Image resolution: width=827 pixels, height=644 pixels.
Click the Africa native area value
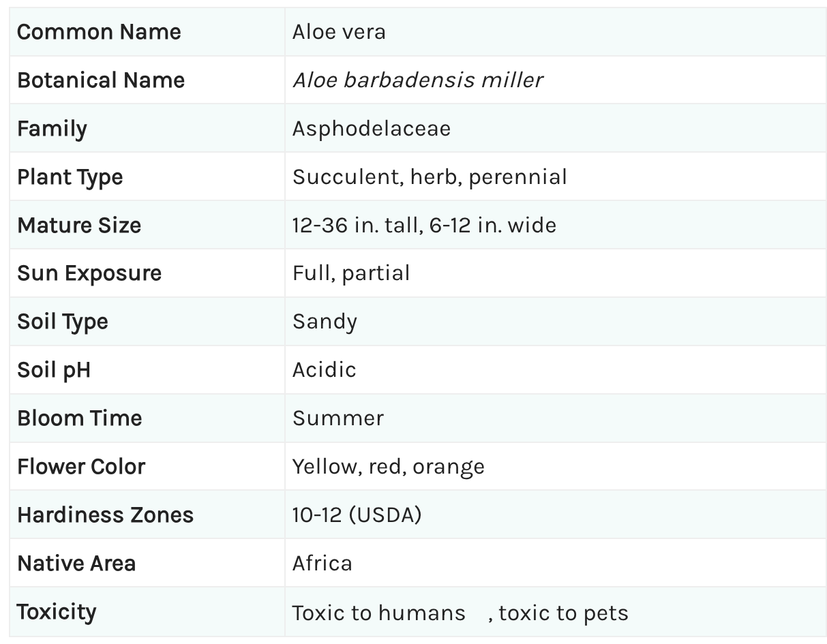(x=322, y=564)
